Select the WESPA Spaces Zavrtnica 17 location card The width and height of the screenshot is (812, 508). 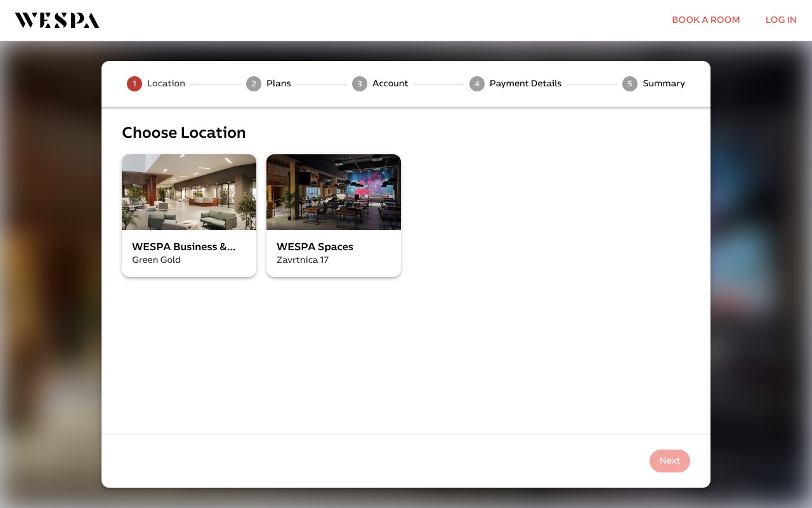pos(333,215)
